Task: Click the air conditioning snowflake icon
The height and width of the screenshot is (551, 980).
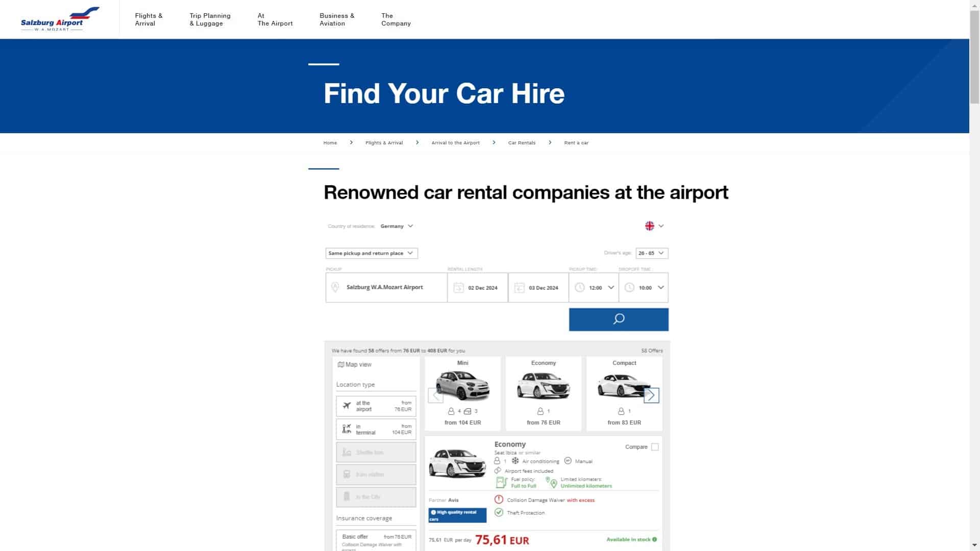Action: coord(516,461)
